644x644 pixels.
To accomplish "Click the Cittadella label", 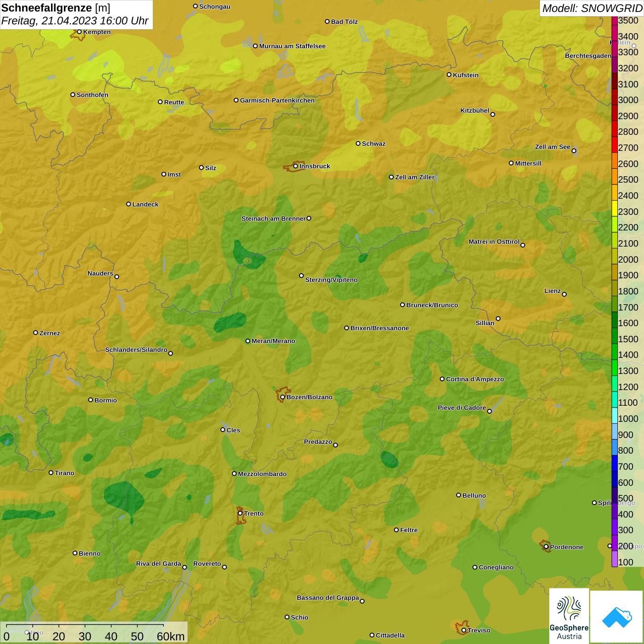I will click(x=390, y=635).
